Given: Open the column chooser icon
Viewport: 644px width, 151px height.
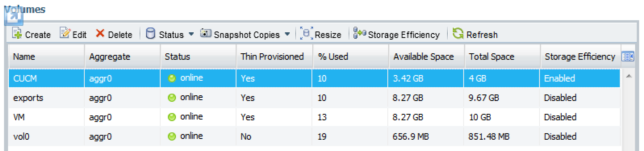Looking at the screenshot, I should [x=628, y=57].
